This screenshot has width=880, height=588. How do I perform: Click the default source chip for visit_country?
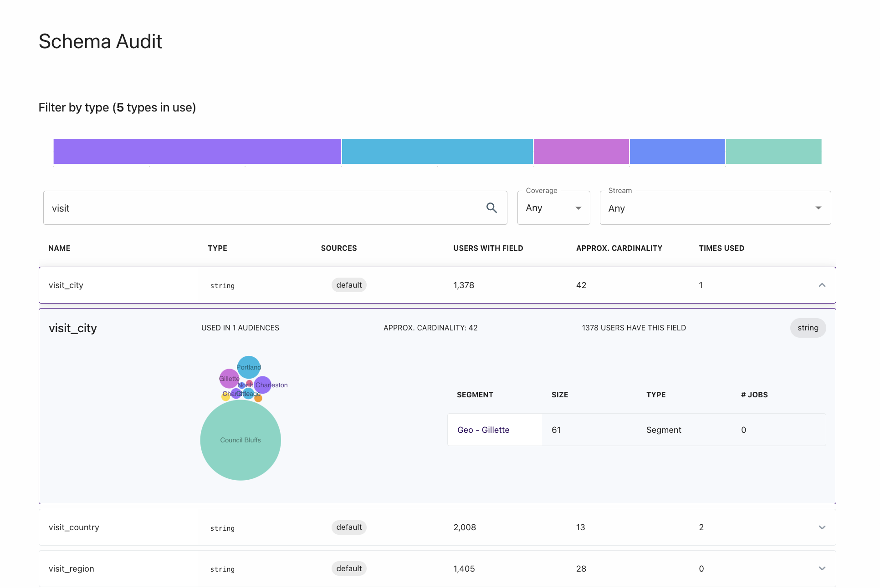(349, 527)
